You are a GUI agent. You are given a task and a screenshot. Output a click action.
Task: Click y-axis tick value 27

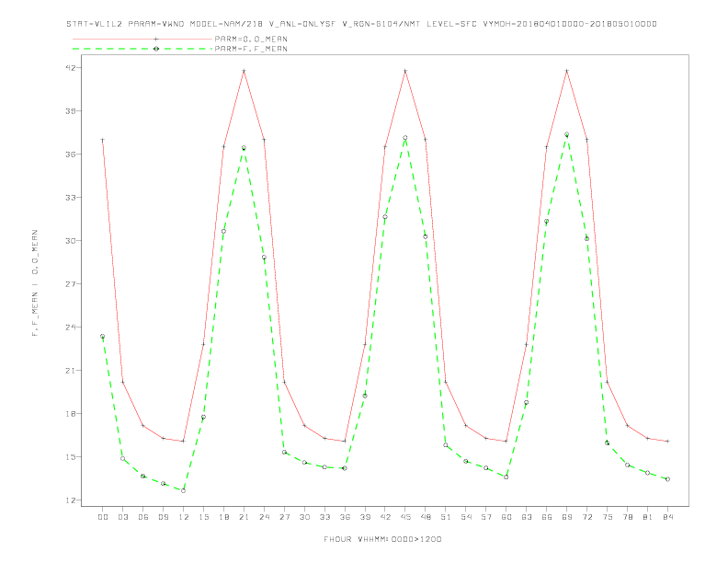coord(71,284)
